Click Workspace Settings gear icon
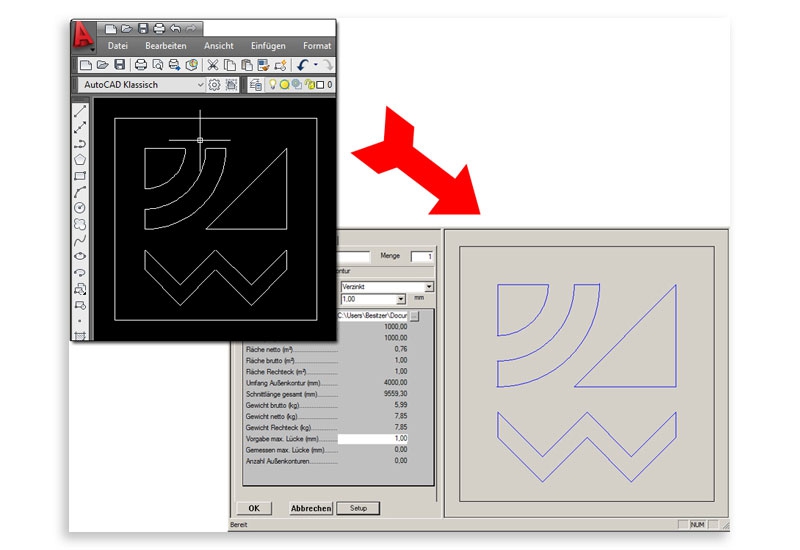Screen dimensions: 800x550 pos(214,85)
